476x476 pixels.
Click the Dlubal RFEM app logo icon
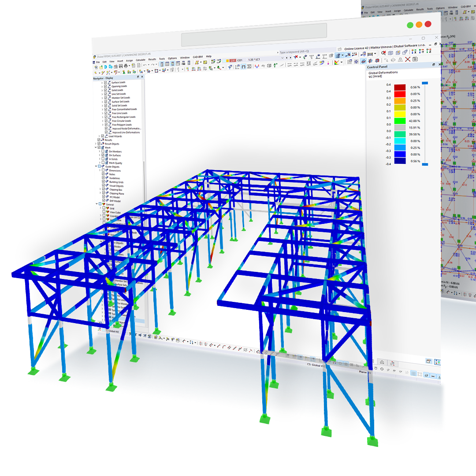click(x=94, y=57)
